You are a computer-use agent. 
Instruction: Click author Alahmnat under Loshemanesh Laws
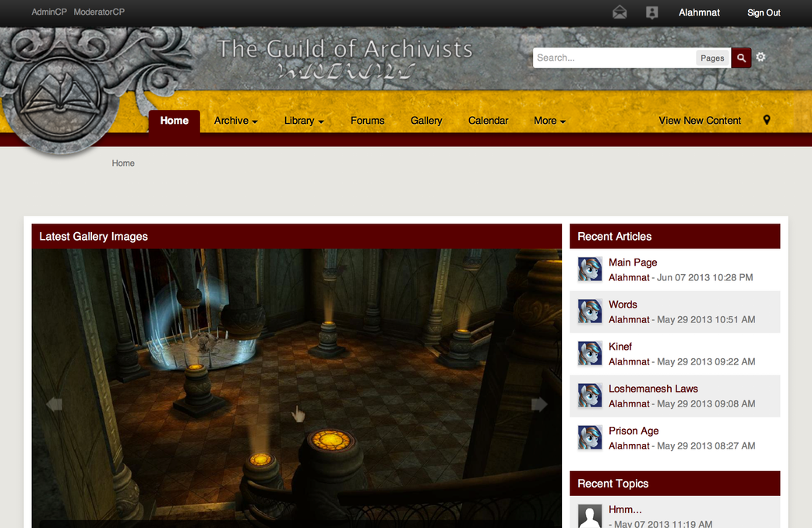(629, 403)
